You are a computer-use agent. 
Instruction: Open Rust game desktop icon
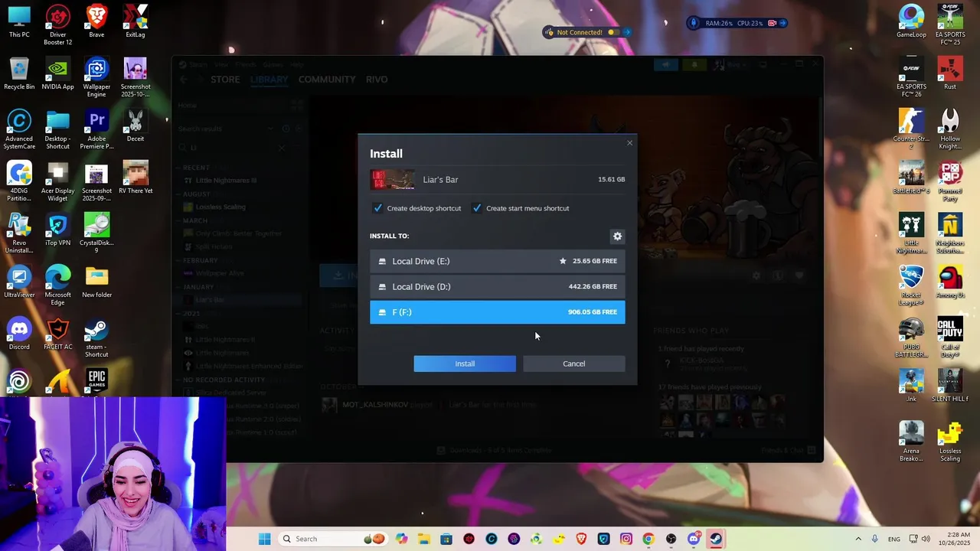point(950,74)
